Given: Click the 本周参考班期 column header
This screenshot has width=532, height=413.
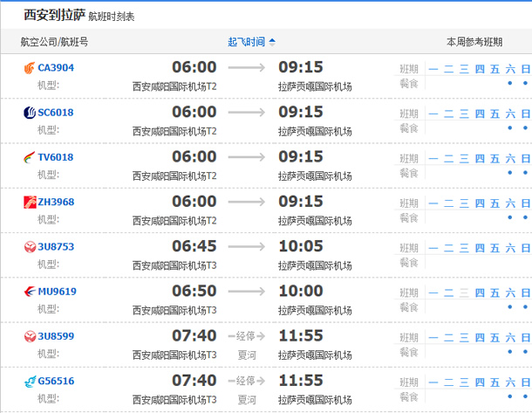Looking at the screenshot, I should point(474,41).
